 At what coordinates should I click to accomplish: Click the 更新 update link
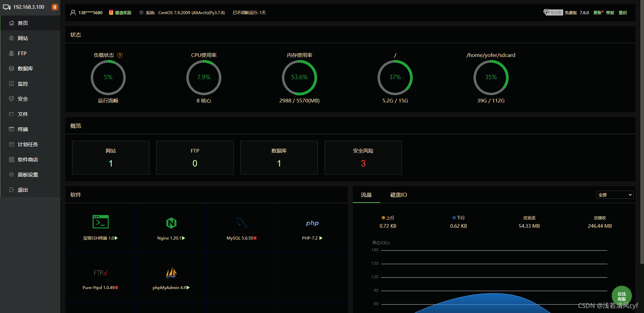598,12
